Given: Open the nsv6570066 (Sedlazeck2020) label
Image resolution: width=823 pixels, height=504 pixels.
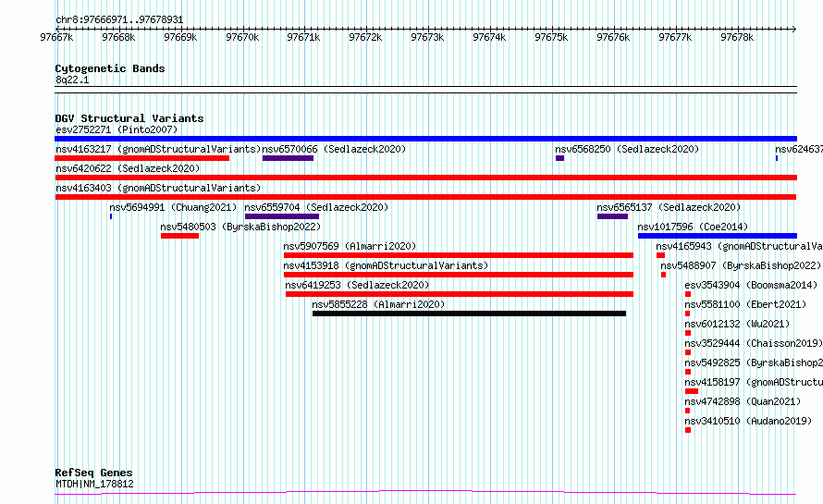Looking at the screenshot, I should [x=335, y=149].
